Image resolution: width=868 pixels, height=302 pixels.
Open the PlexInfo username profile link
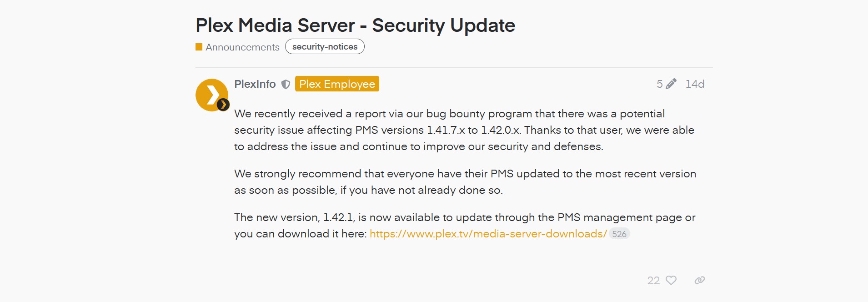coord(255,84)
